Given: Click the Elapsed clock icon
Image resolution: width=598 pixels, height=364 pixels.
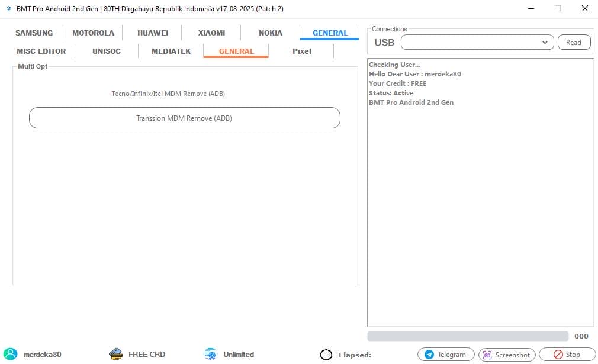Looking at the screenshot, I should click(x=326, y=355).
